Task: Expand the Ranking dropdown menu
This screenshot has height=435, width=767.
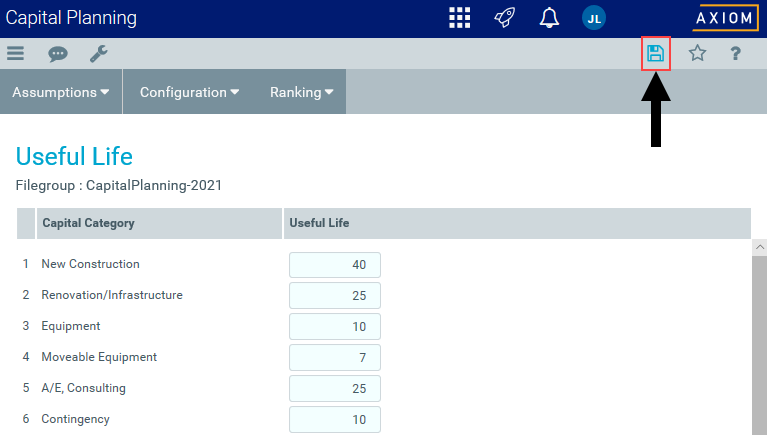Action: 301,92
